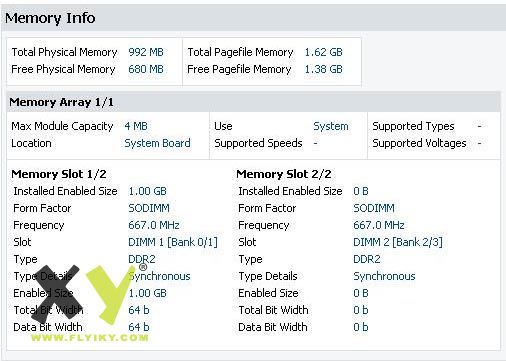Click the Max Module Capacity label
This screenshot has width=506, height=361.
point(62,126)
